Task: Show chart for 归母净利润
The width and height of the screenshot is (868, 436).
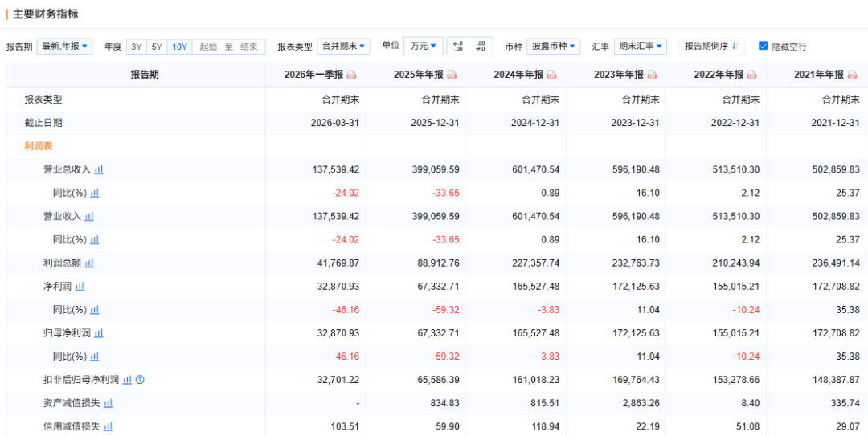Action: click(x=99, y=333)
